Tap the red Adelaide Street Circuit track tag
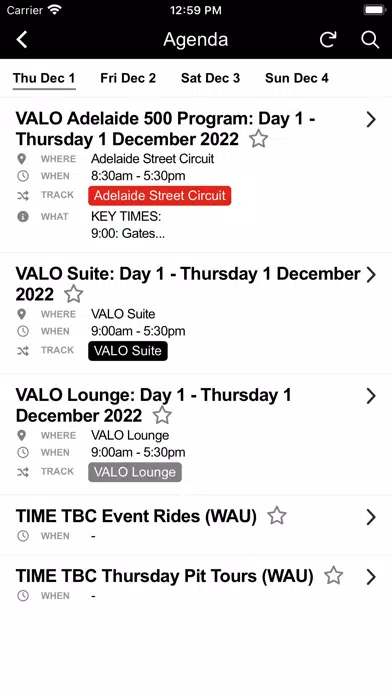 coord(160,195)
